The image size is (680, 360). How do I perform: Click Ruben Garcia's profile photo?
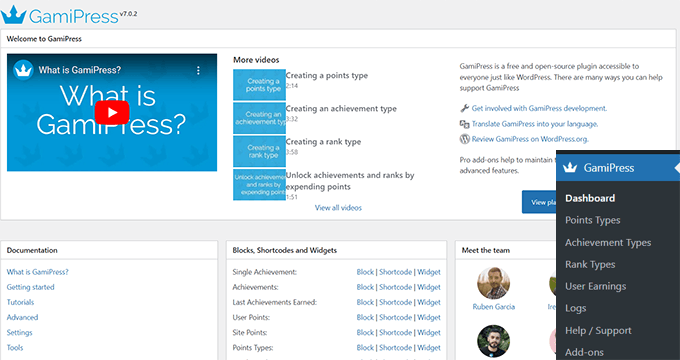pyautogui.click(x=494, y=283)
